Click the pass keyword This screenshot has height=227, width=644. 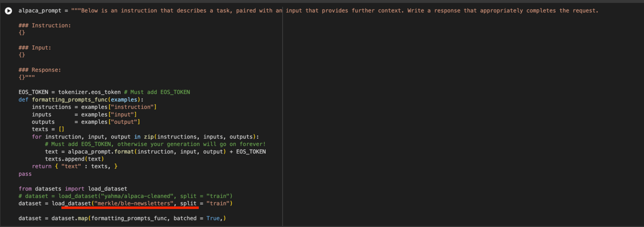tap(25, 174)
